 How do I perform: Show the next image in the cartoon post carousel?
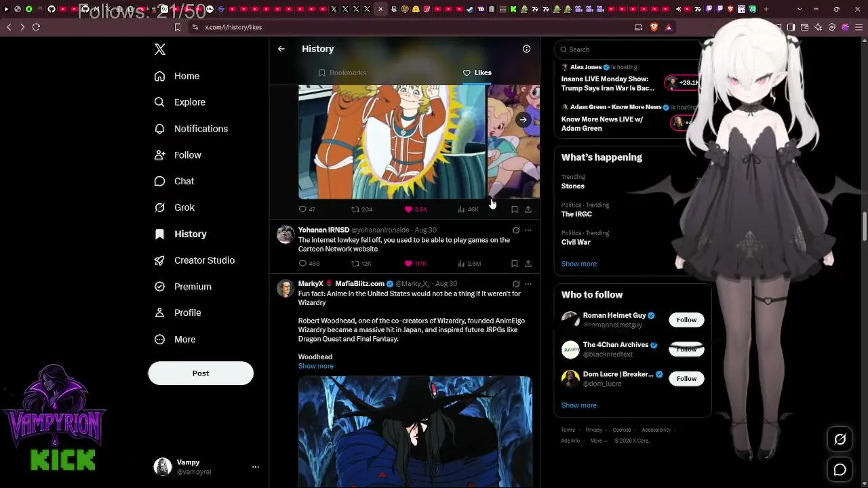point(523,120)
